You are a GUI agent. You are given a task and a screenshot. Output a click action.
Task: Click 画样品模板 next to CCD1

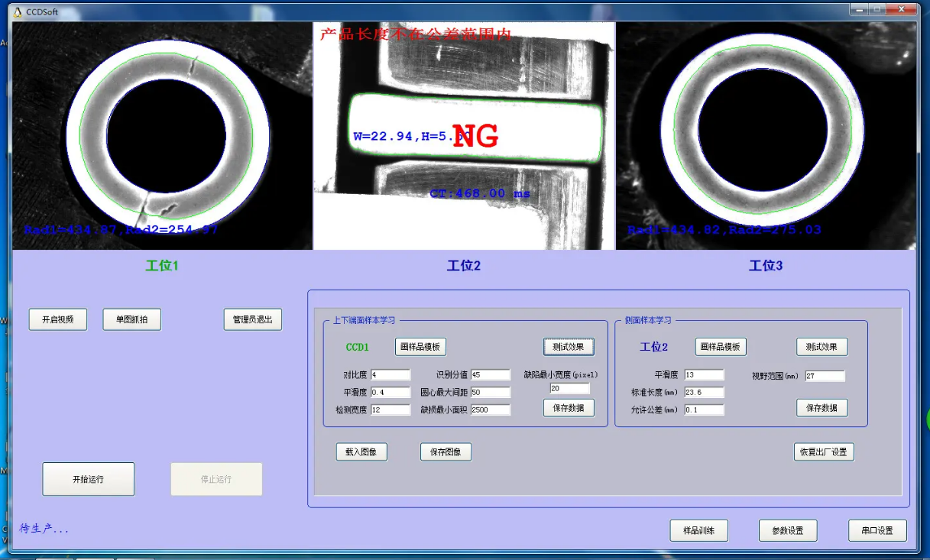coord(420,347)
